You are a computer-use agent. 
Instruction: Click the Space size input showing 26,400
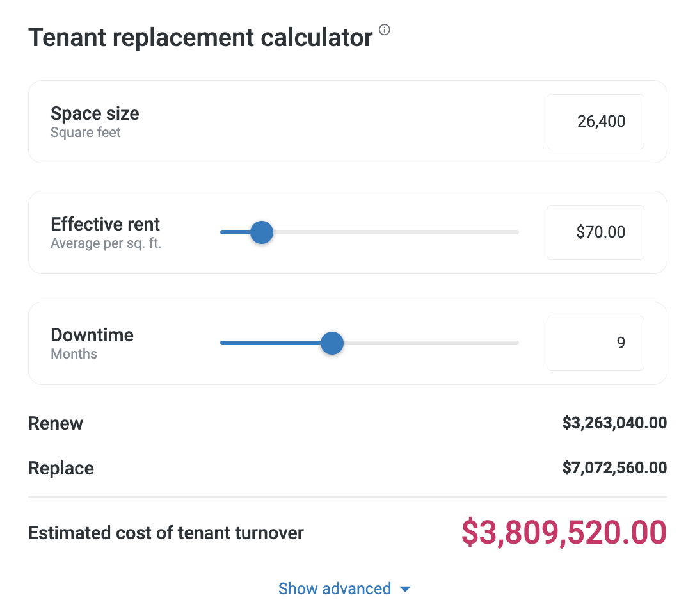tap(595, 122)
